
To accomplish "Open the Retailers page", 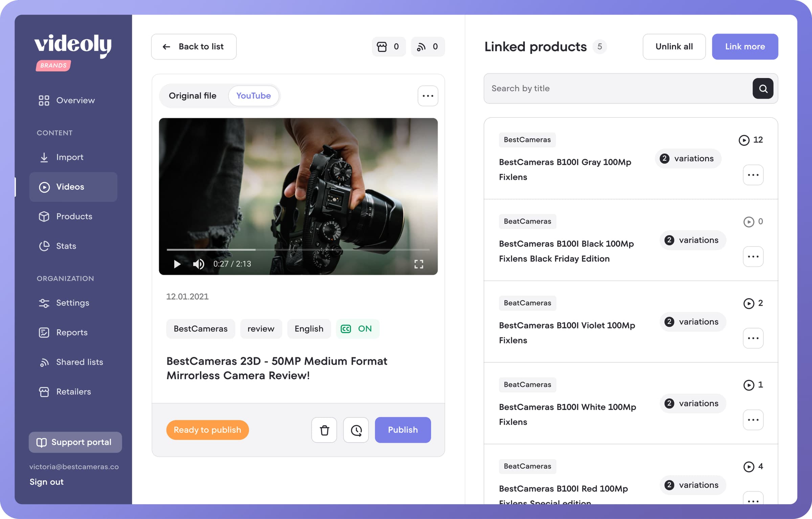I will point(65,392).
